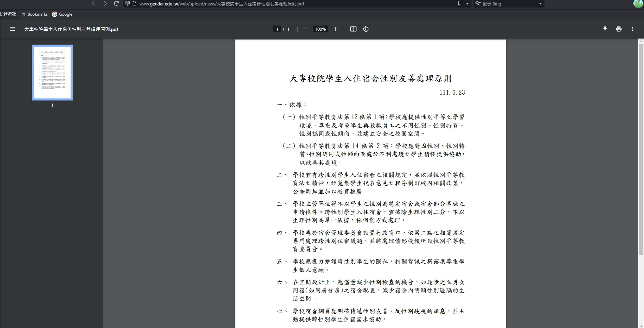Viewport: 644px width, 328px height.
Task: Open the Bookmarks folder
Action: [34, 14]
